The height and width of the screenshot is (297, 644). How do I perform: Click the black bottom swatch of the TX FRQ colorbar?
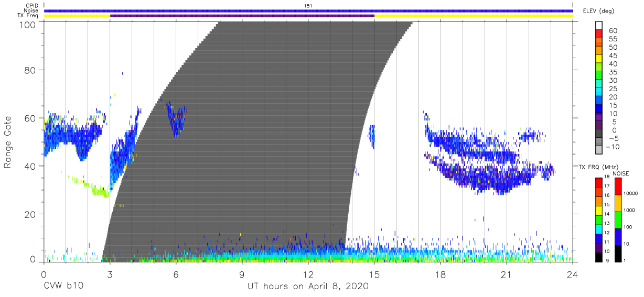(x=598, y=257)
